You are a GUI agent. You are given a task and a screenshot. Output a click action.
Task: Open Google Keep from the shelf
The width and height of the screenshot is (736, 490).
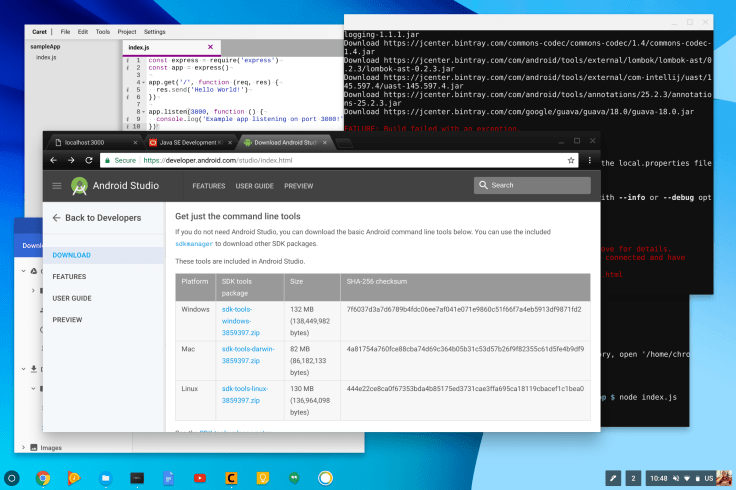click(262, 478)
